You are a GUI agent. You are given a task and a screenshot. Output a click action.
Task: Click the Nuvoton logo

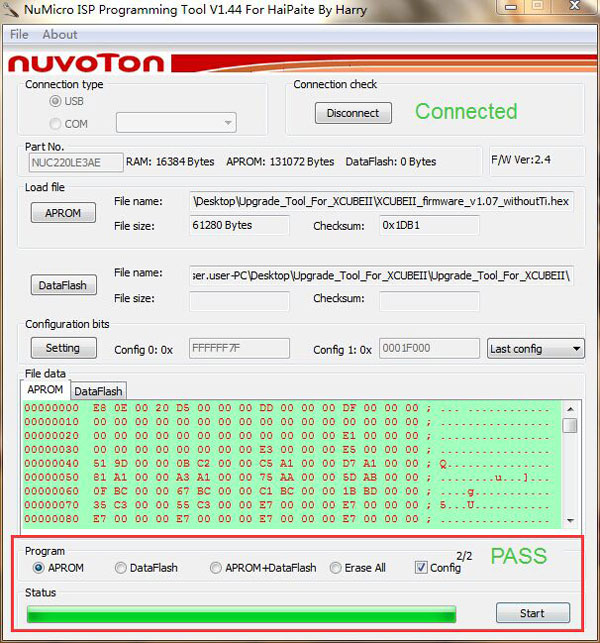86,63
